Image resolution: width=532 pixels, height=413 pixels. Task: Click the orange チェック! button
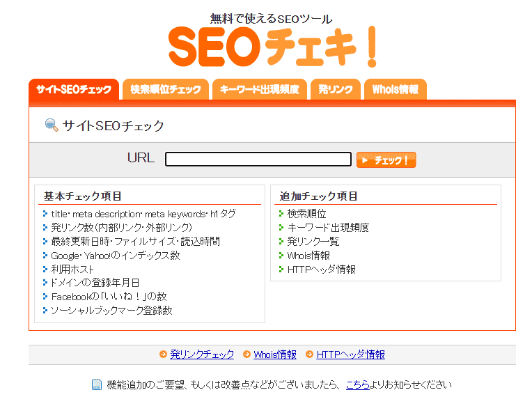(x=386, y=160)
